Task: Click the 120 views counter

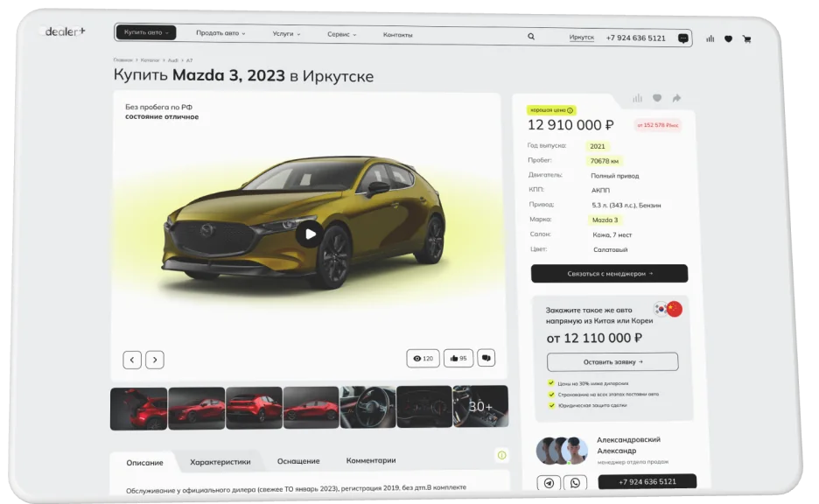Action: [423, 358]
